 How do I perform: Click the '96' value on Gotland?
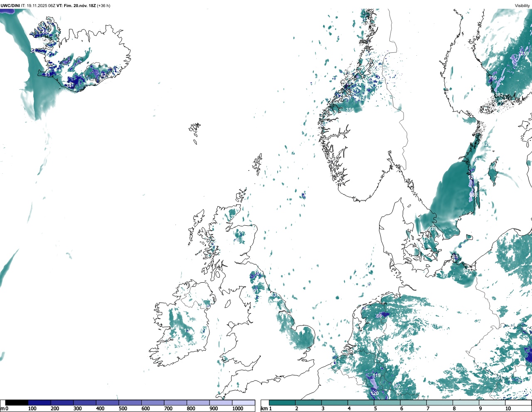point(493,168)
